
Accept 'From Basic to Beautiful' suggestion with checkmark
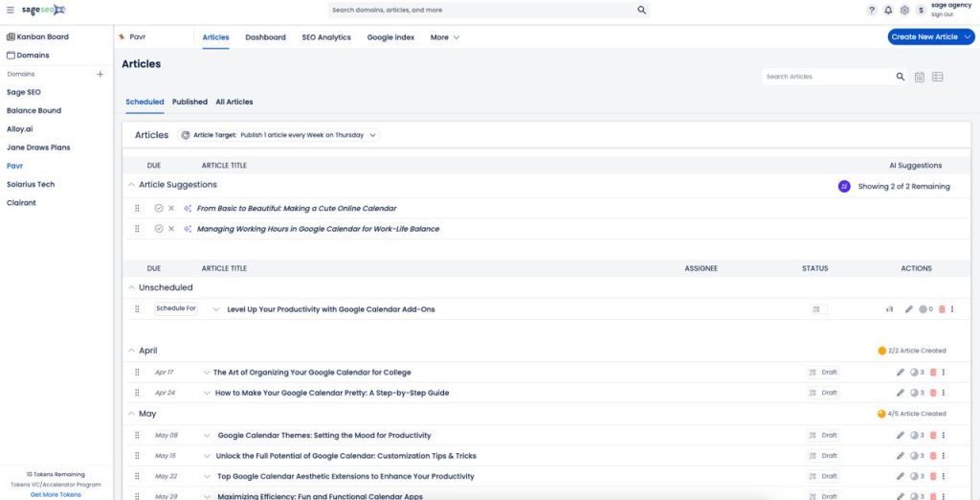tap(159, 208)
